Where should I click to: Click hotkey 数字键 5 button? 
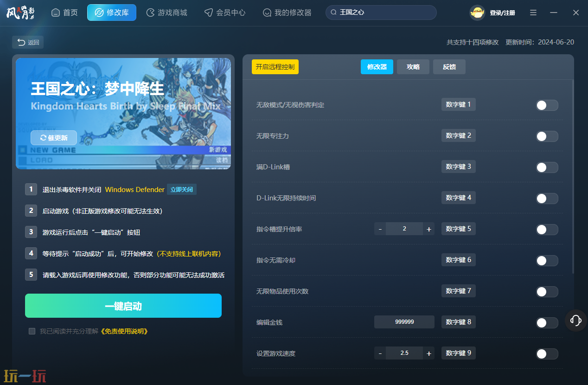(459, 229)
